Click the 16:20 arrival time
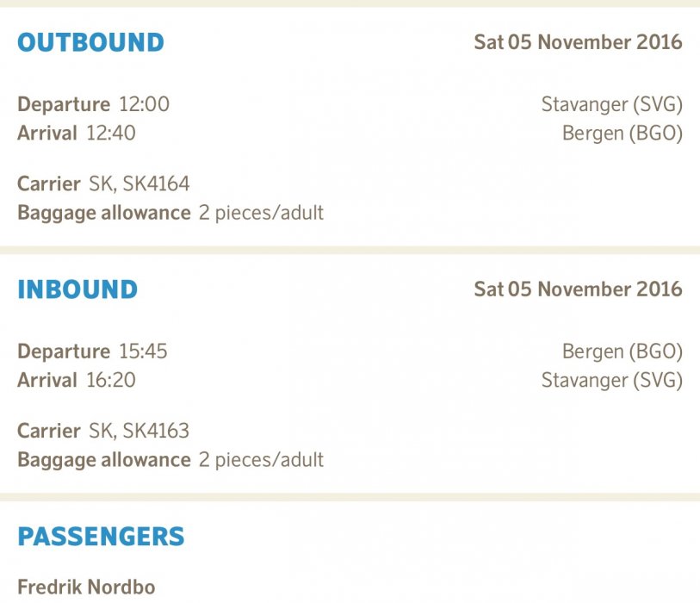The image size is (700, 603). pos(110,380)
